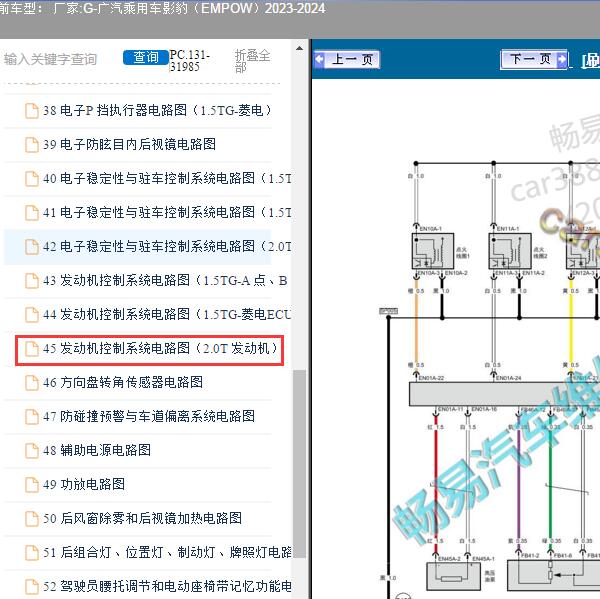Image resolution: width=600 pixels, height=599 pixels.
Task: Go to next page with 下一页
Action: [x=534, y=59]
